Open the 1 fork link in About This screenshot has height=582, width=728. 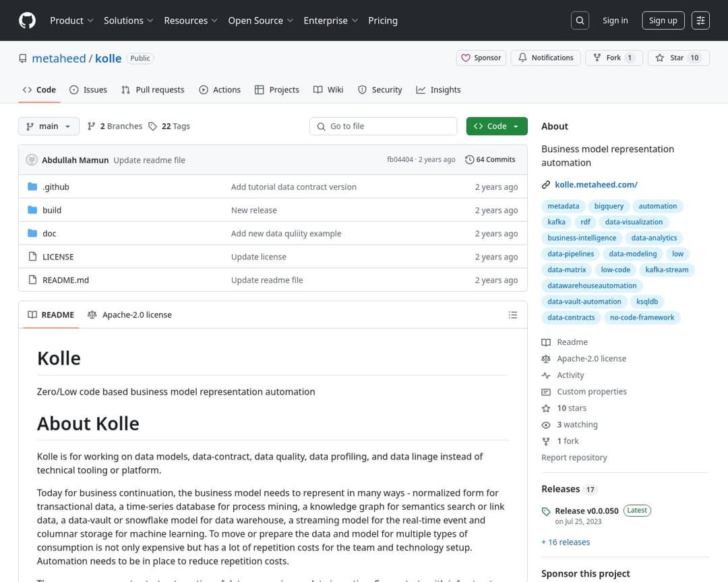(568, 441)
